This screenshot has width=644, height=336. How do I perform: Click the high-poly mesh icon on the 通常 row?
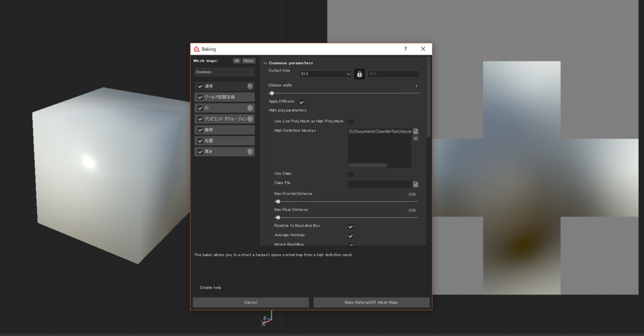(x=250, y=86)
